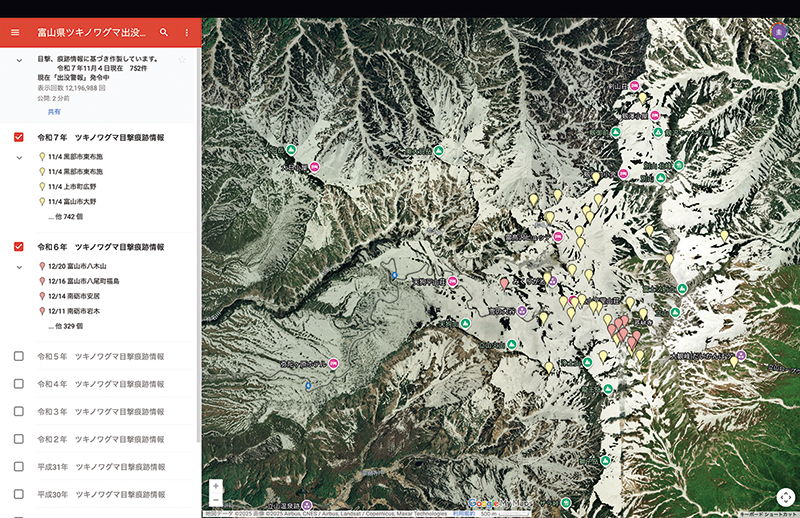
Task: Enable the 令和5年 sightings layer
Action: click(x=19, y=356)
